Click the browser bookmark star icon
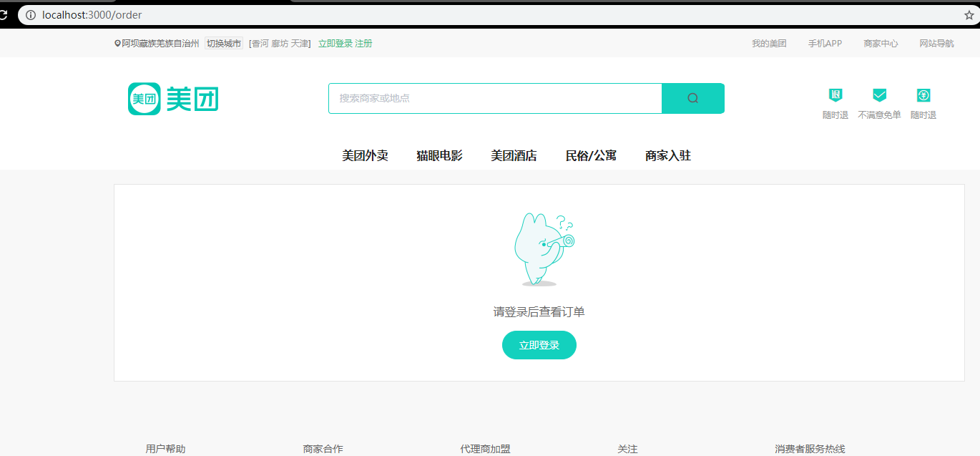This screenshot has height=456, width=980. tap(969, 14)
